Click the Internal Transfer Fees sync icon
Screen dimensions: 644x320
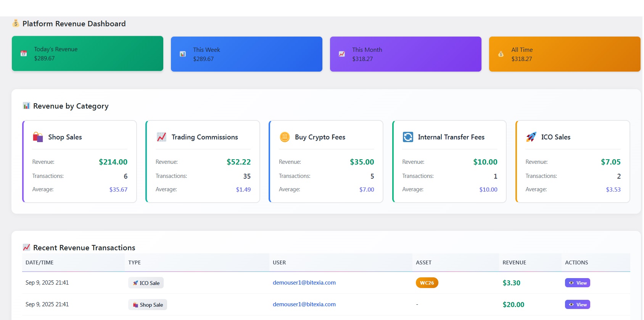click(x=408, y=137)
